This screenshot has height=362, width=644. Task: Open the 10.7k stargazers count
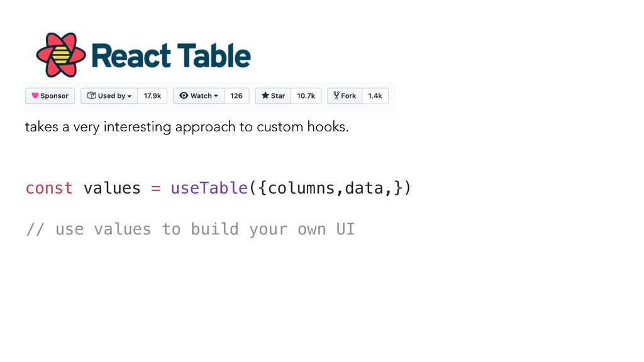tap(306, 96)
